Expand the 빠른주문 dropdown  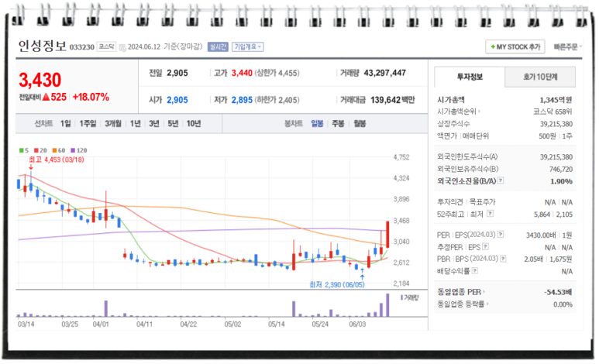[x=568, y=47]
